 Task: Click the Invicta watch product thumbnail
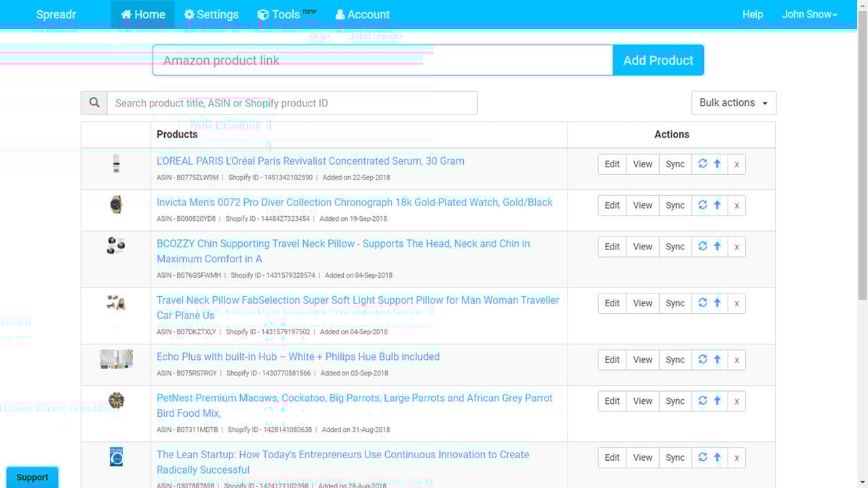(117, 204)
